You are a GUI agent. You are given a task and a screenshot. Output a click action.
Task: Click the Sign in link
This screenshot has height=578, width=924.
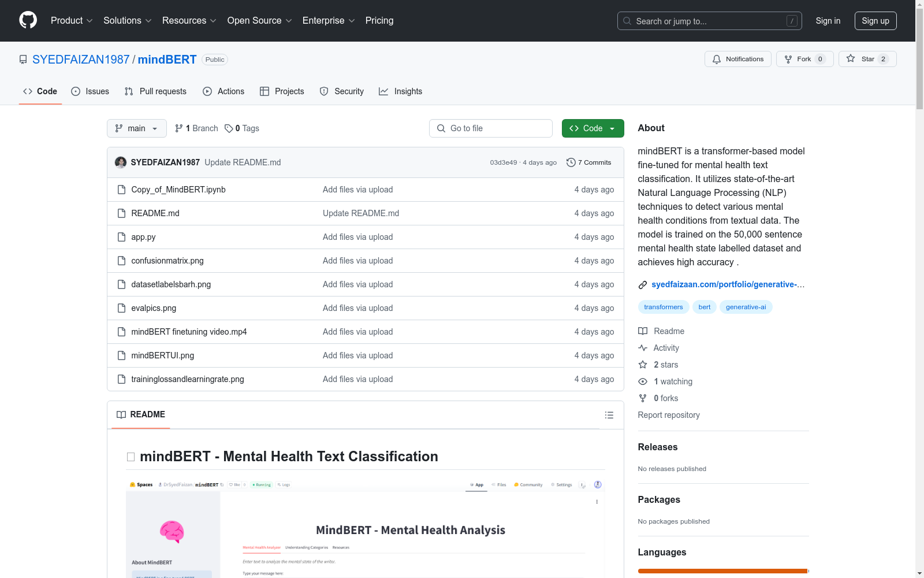(x=828, y=21)
